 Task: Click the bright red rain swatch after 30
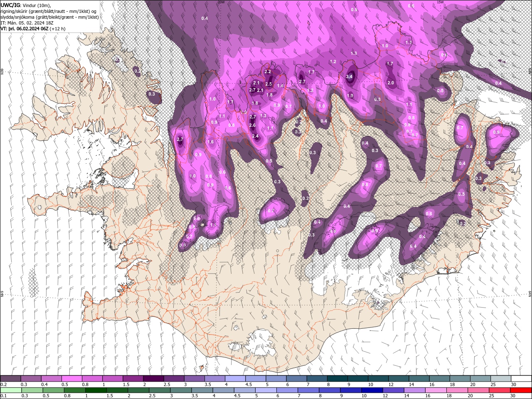(521, 390)
